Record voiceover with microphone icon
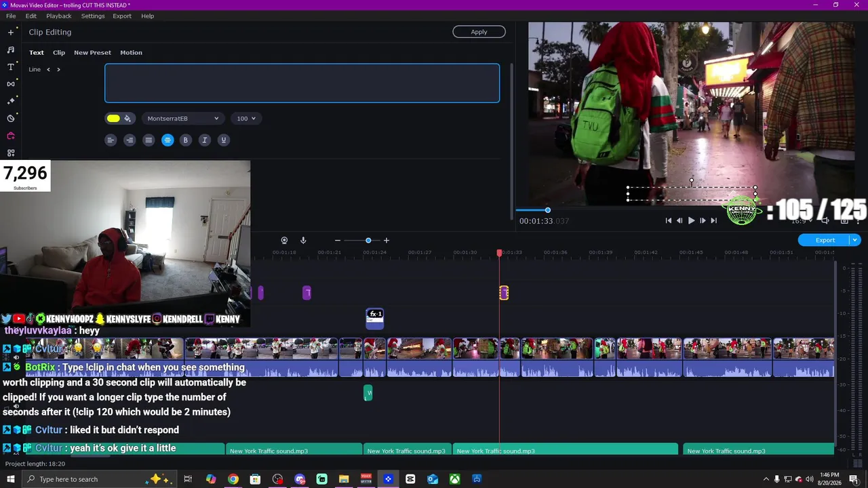Screen dimensions: 868x488 [x=303, y=241]
